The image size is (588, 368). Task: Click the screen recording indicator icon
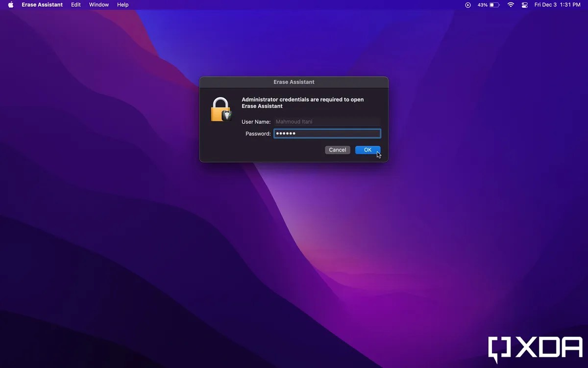point(467,5)
